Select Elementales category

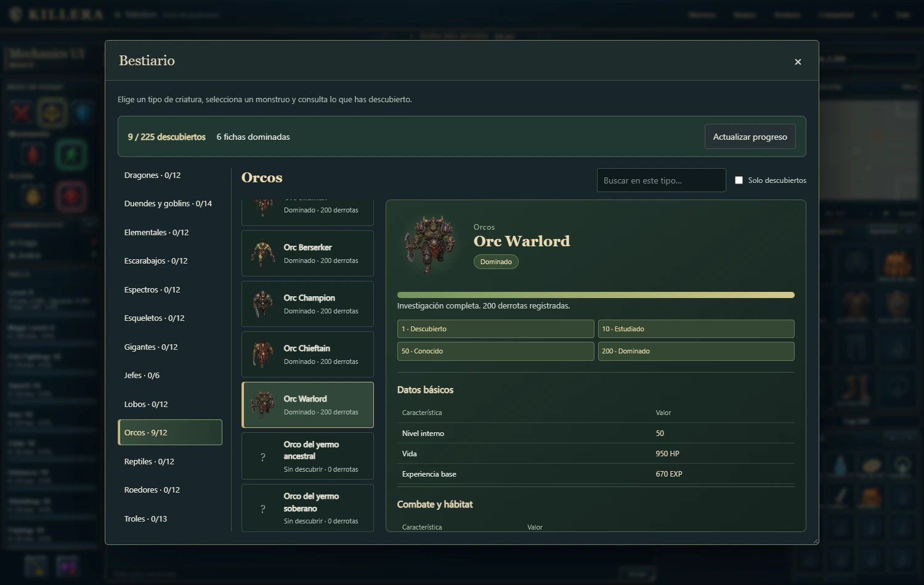[x=170, y=232]
